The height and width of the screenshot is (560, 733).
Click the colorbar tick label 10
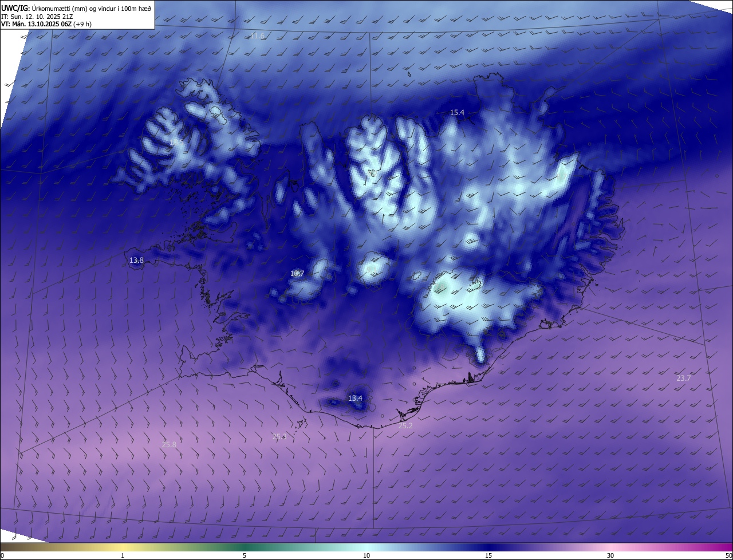[x=366, y=555]
